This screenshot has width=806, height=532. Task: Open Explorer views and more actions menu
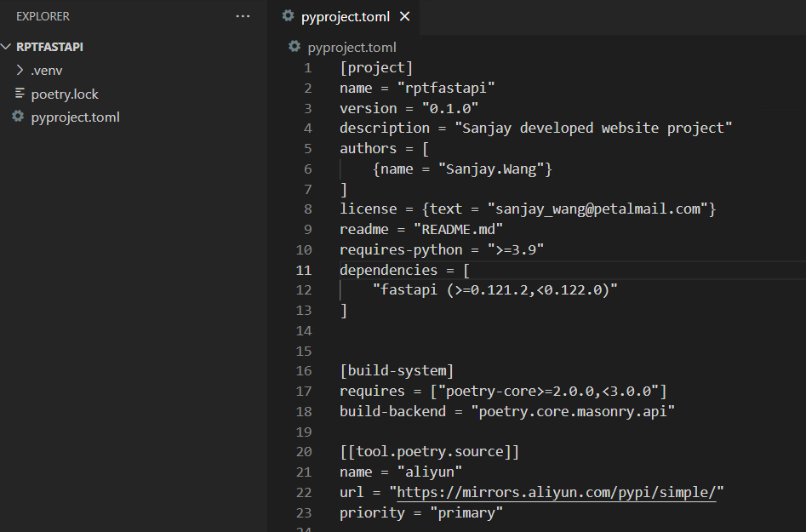click(243, 16)
